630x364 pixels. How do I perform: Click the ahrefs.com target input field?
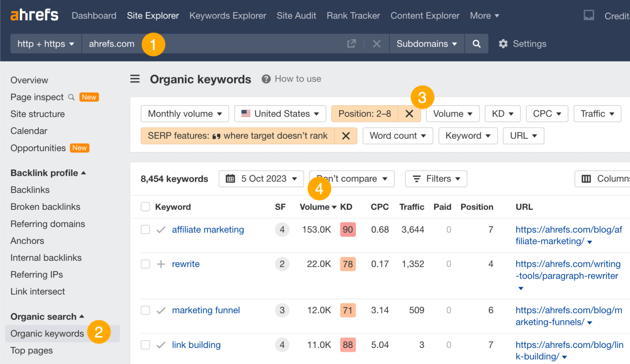tap(112, 44)
